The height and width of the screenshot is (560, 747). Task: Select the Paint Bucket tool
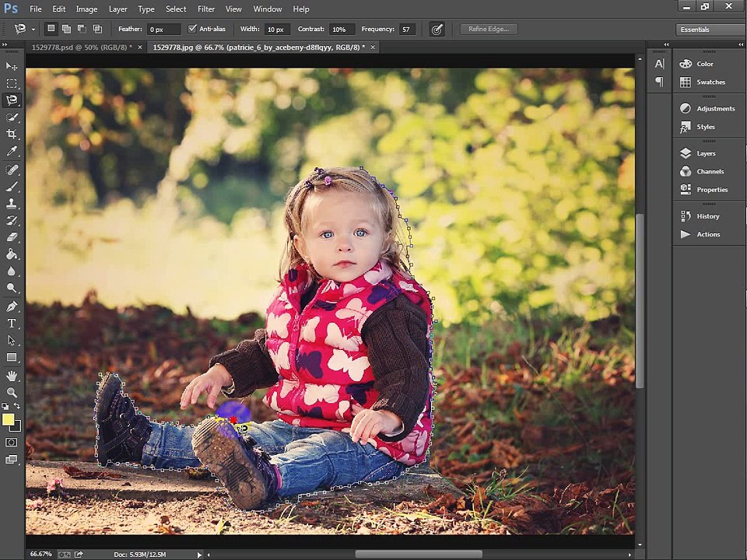pyautogui.click(x=12, y=254)
